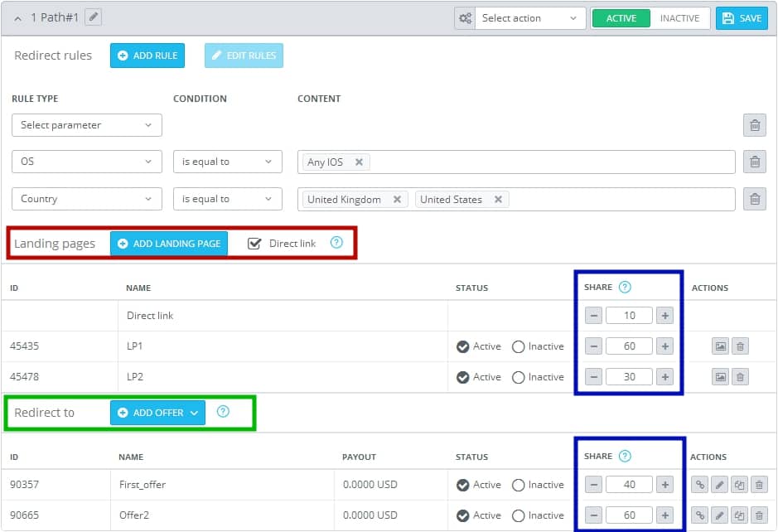The height and width of the screenshot is (532, 778).
Task: Click the ADD OFFER dropdown button
Action: pyautogui.click(x=157, y=413)
